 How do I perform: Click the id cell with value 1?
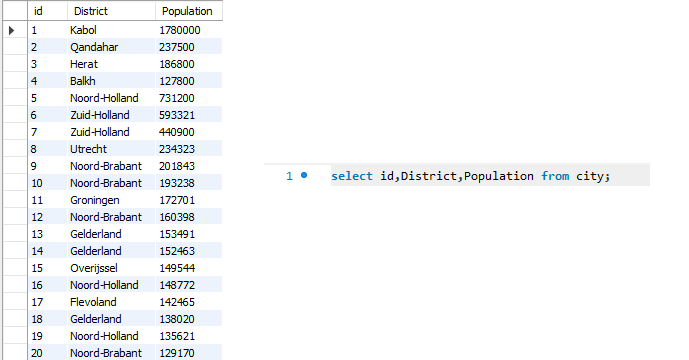click(47, 30)
